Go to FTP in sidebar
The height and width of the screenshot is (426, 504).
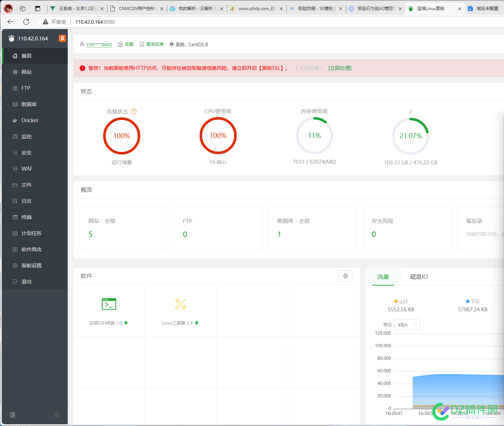coord(35,88)
